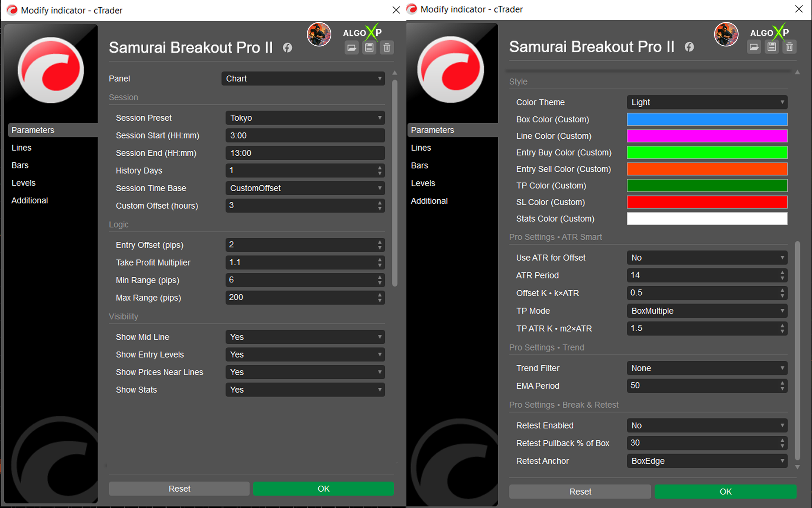The height and width of the screenshot is (508, 812).
Task: Click History Days stepper field
Action: [305, 170]
